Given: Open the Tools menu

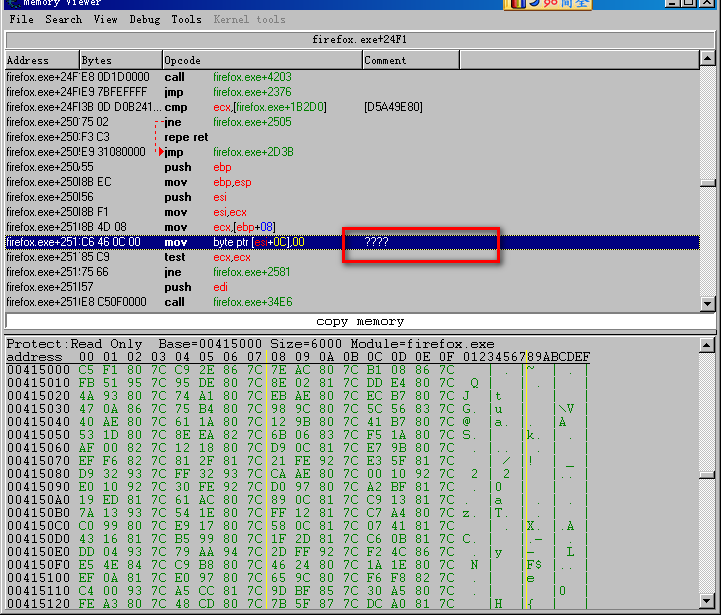Looking at the screenshot, I should pyautogui.click(x=186, y=19).
